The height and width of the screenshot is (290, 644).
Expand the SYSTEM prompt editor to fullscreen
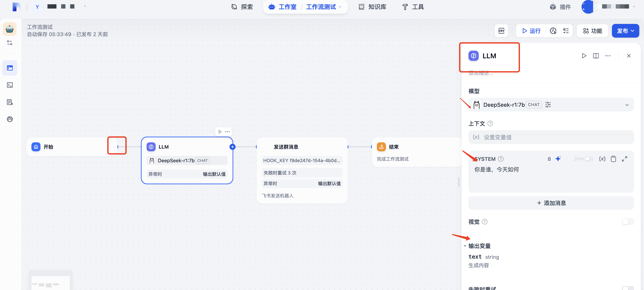(x=624, y=159)
